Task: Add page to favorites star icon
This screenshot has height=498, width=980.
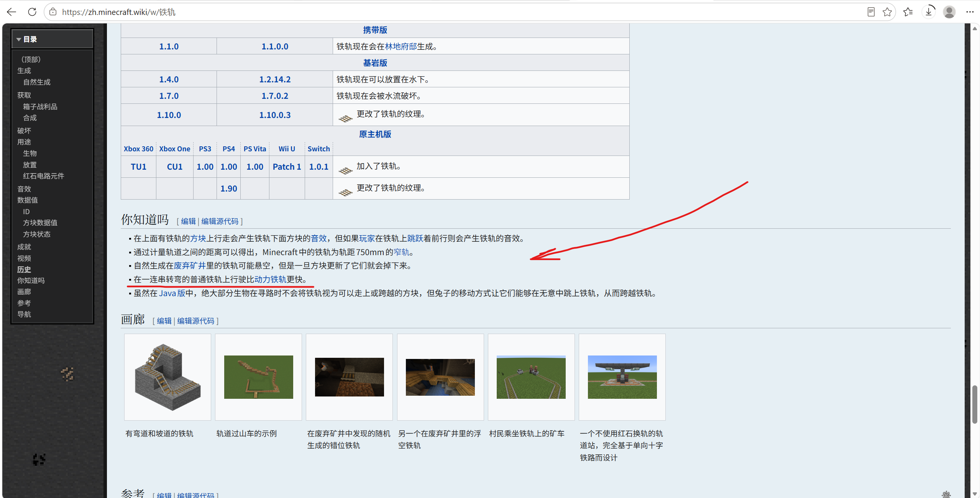Action: click(x=887, y=12)
